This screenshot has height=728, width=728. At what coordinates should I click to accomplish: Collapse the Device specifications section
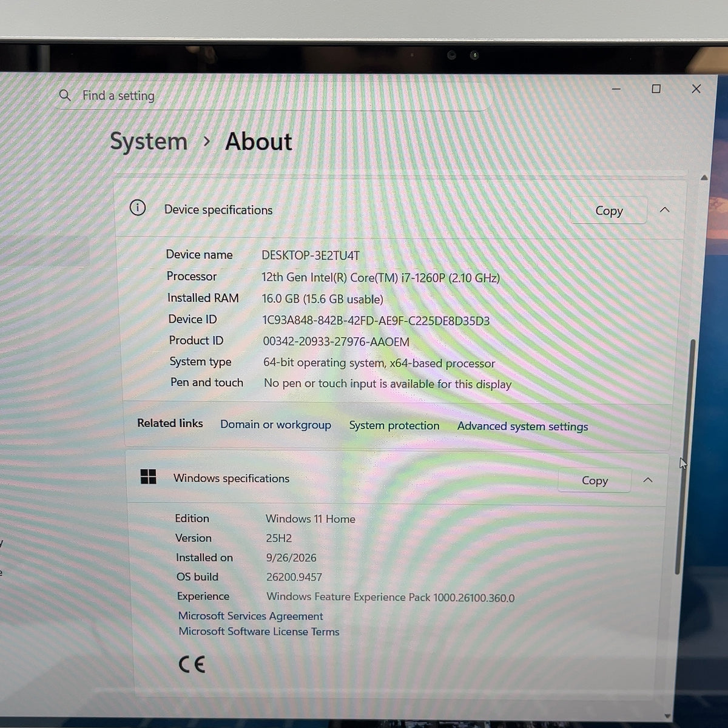pos(665,210)
